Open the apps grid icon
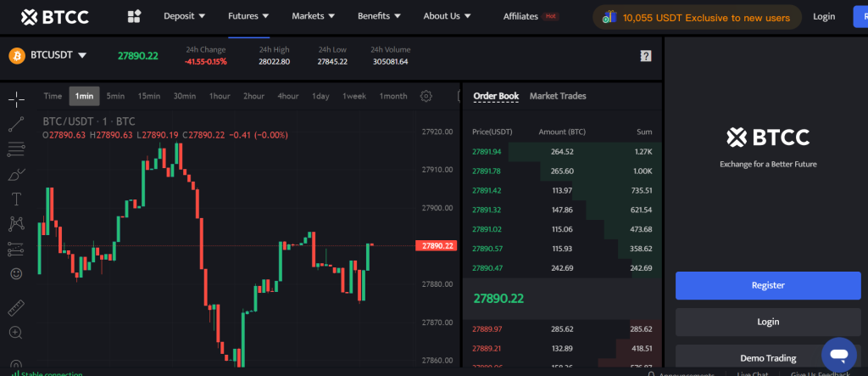The height and width of the screenshot is (376, 868). pyautogui.click(x=134, y=17)
